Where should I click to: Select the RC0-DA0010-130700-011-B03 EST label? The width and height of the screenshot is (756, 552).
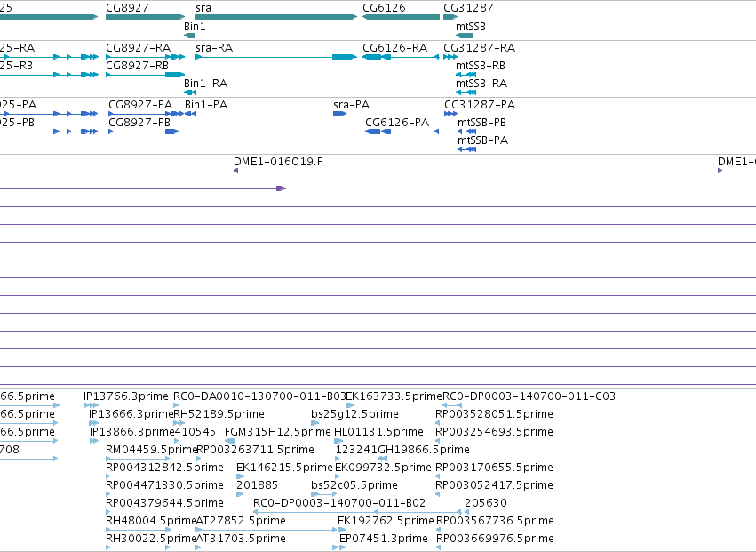point(259,396)
